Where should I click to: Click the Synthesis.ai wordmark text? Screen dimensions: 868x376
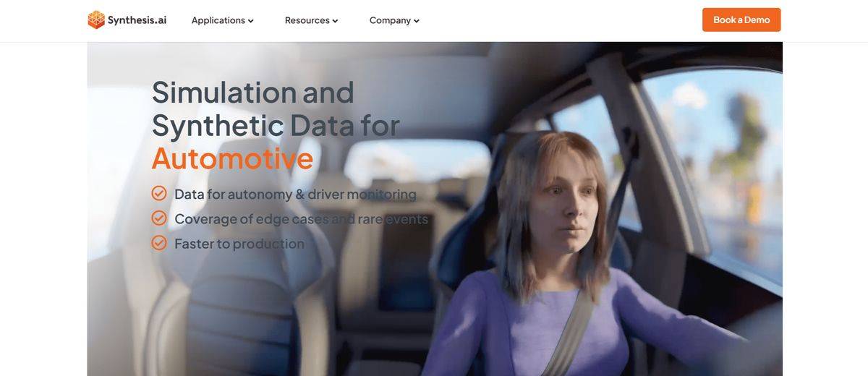pos(137,20)
